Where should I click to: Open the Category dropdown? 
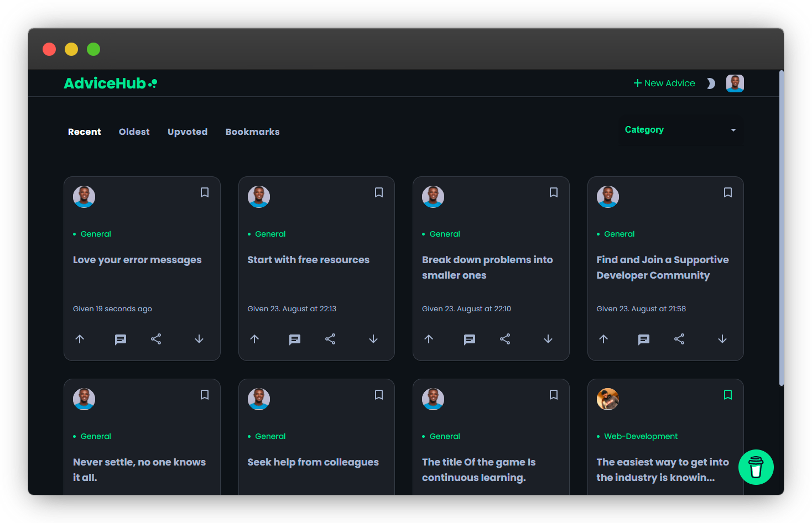[681, 130]
